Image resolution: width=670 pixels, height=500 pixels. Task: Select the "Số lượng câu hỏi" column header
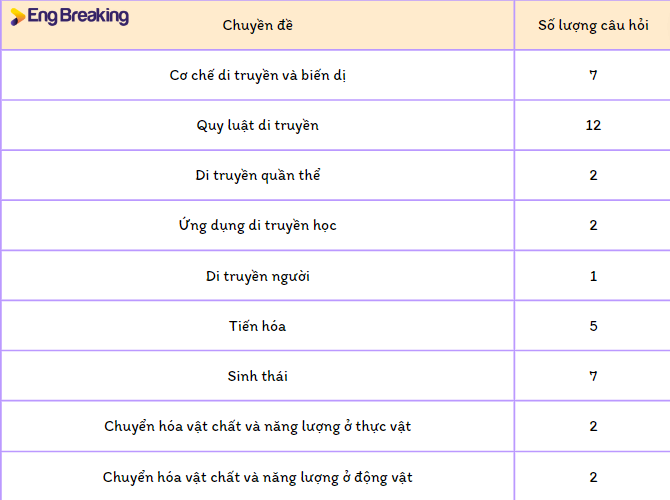[x=593, y=25]
